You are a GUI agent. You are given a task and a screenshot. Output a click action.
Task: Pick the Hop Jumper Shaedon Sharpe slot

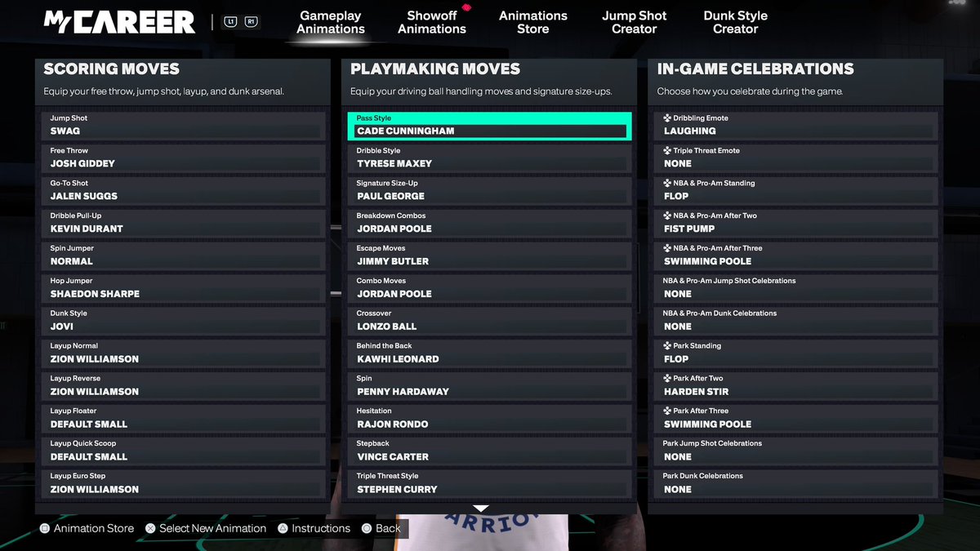click(x=183, y=289)
